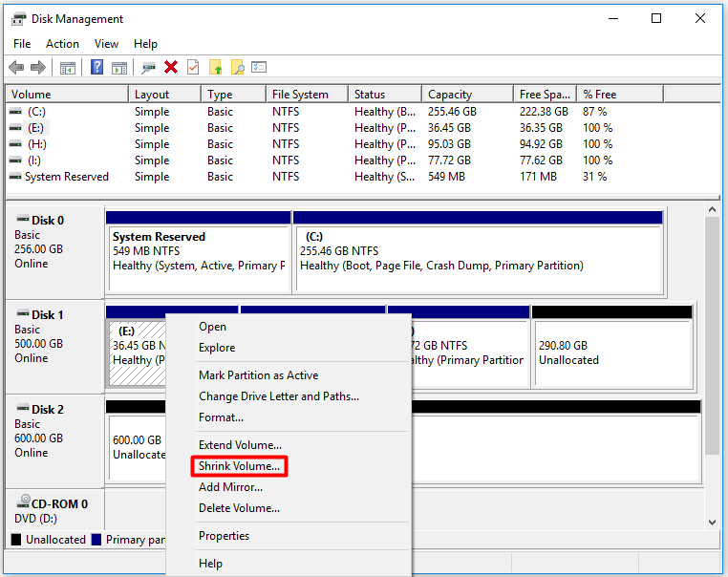Maximize the Disk Management window
728x577 pixels.
point(656,18)
